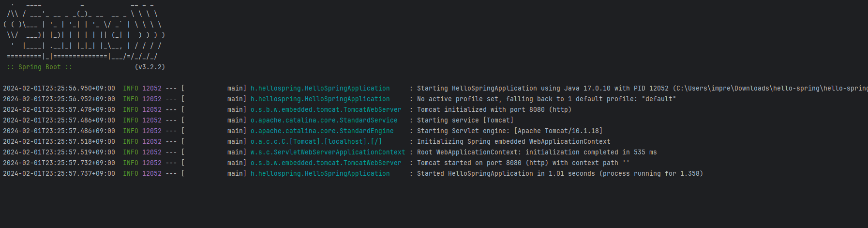Viewport: 868px width, 228px height.
Task: Click the version text v3.2.2
Action: [x=150, y=67]
